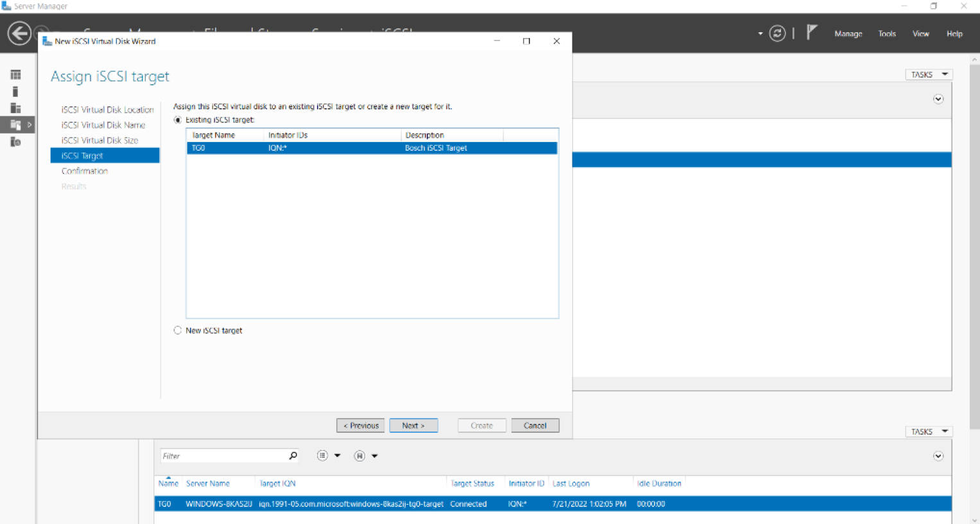Click the save query icon right of Filter
Screen dimensions: 980x524
(x=359, y=456)
